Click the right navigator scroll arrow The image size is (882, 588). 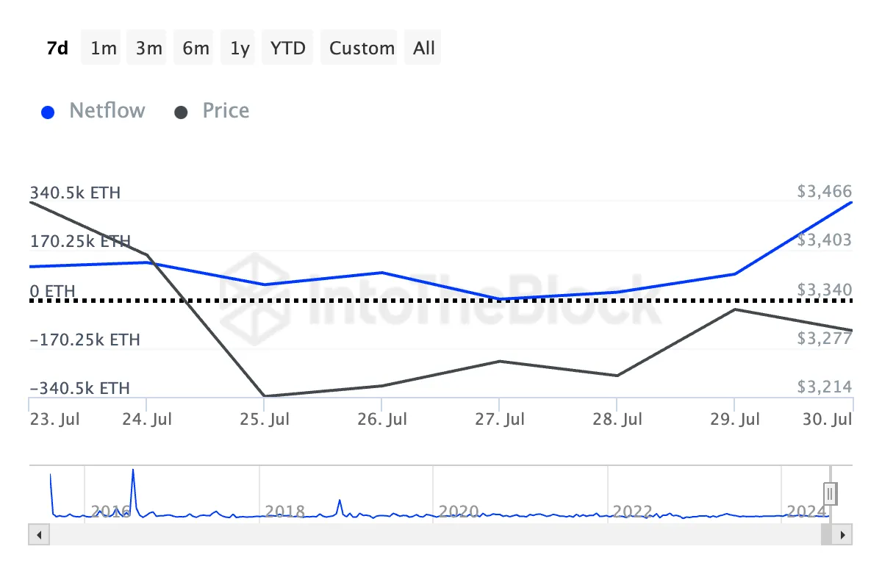(844, 534)
